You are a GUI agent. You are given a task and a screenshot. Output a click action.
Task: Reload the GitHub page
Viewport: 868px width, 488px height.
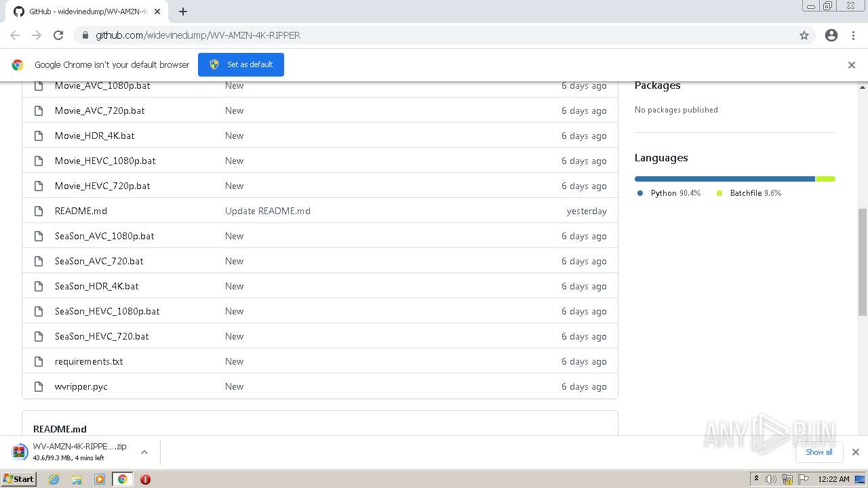click(58, 35)
